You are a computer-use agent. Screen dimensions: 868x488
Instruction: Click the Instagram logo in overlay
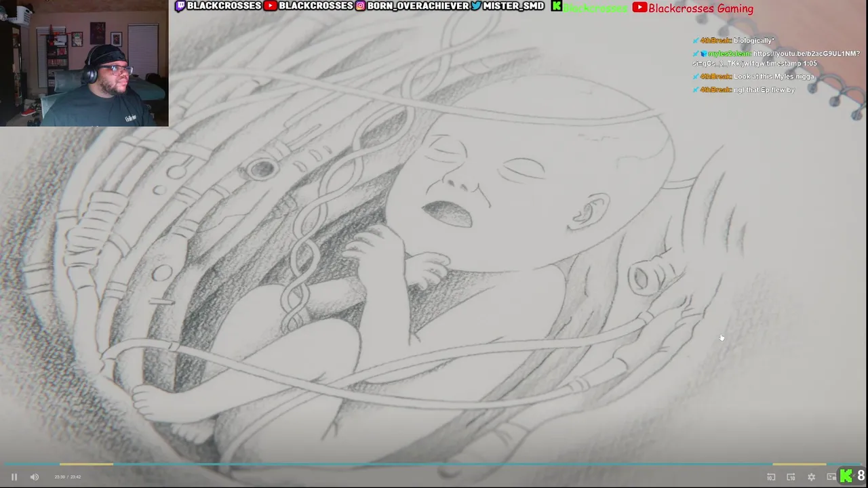tap(360, 5)
